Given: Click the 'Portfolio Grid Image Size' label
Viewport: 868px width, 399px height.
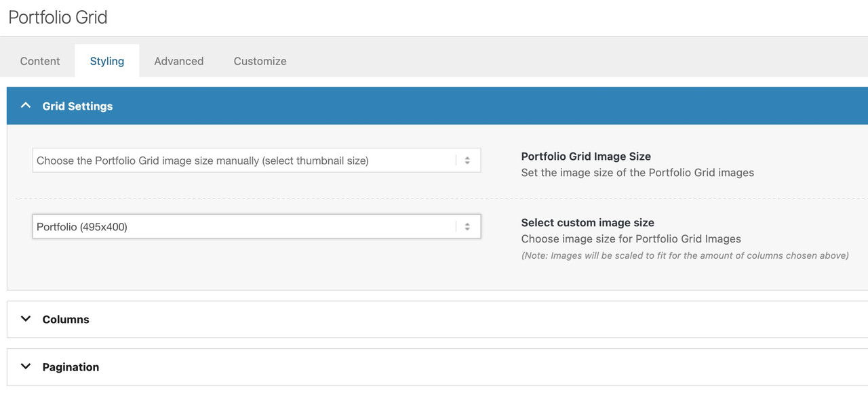Looking at the screenshot, I should coord(586,156).
